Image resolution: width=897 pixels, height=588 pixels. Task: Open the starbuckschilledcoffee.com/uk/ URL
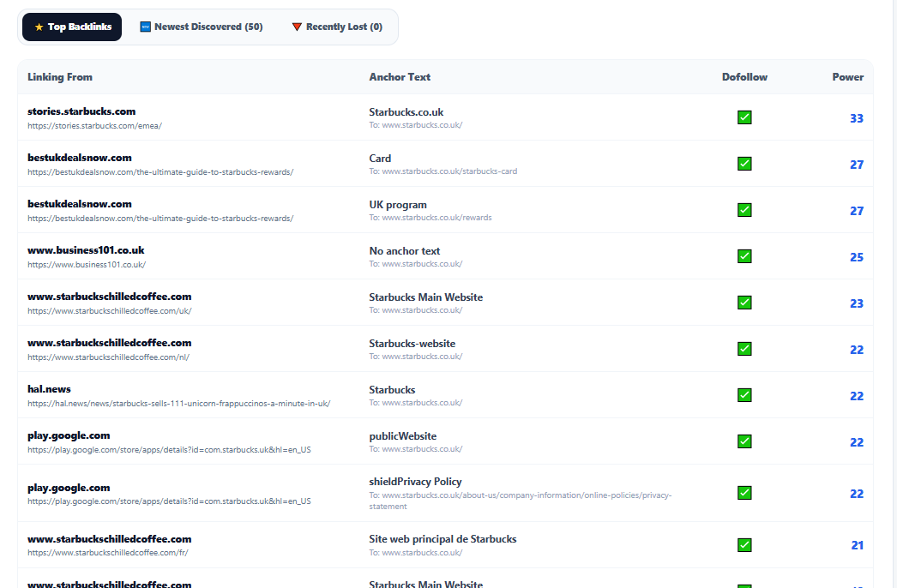tap(109, 311)
